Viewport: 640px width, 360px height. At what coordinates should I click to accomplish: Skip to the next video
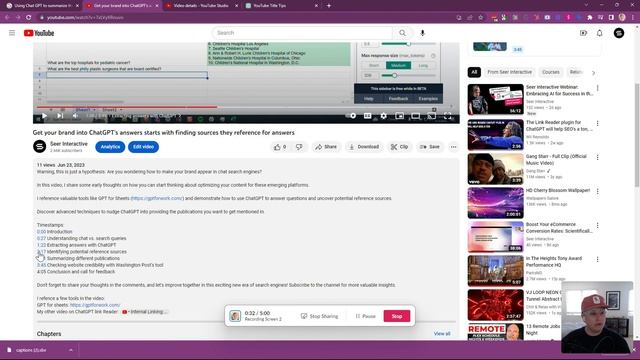[x=60, y=116]
